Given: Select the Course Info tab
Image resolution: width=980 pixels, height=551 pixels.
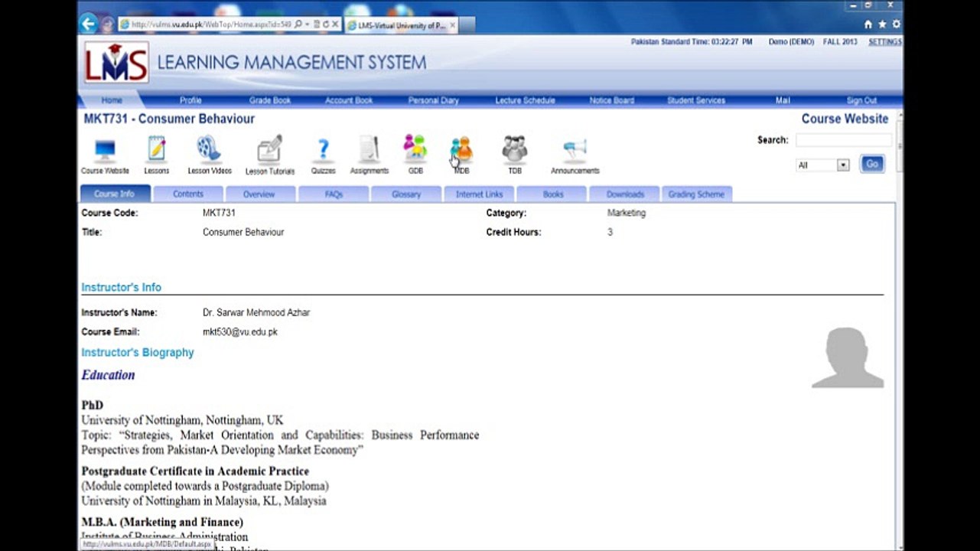Looking at the screenshot, I should point(114,194).
